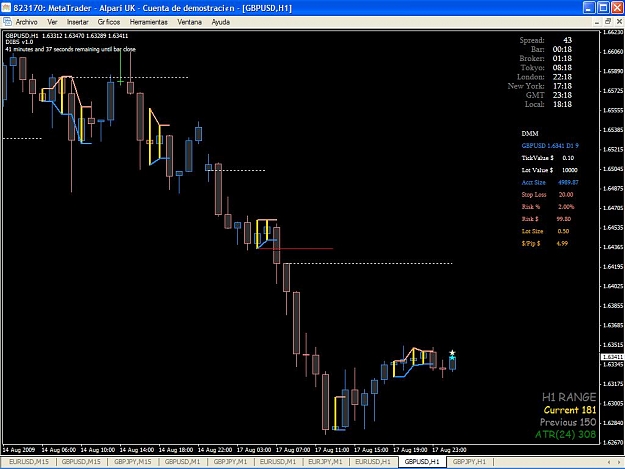
Task: Click the Stop Loss 20.00 row
Action: click(548, 195)
